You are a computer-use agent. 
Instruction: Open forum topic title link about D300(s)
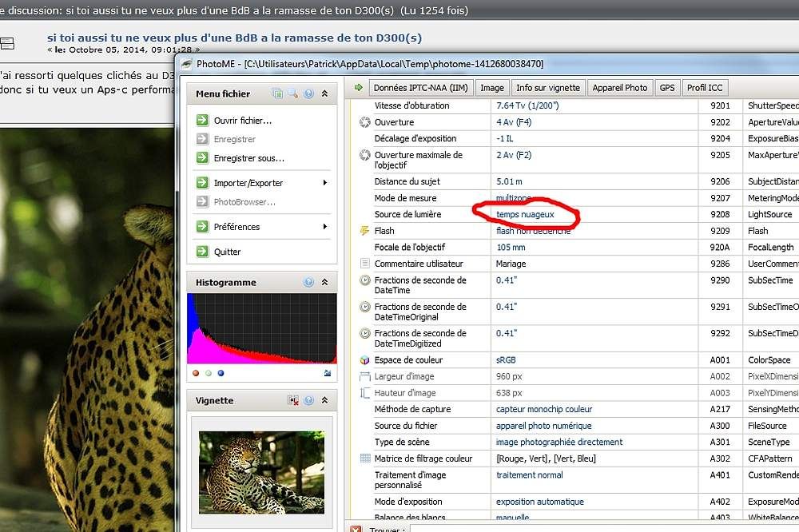pos(234,38)
